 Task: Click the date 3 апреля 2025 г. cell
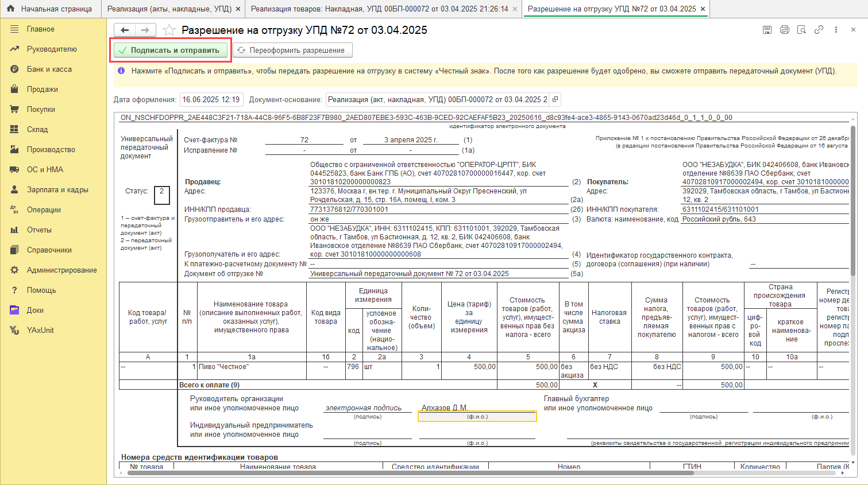point(410,139)
